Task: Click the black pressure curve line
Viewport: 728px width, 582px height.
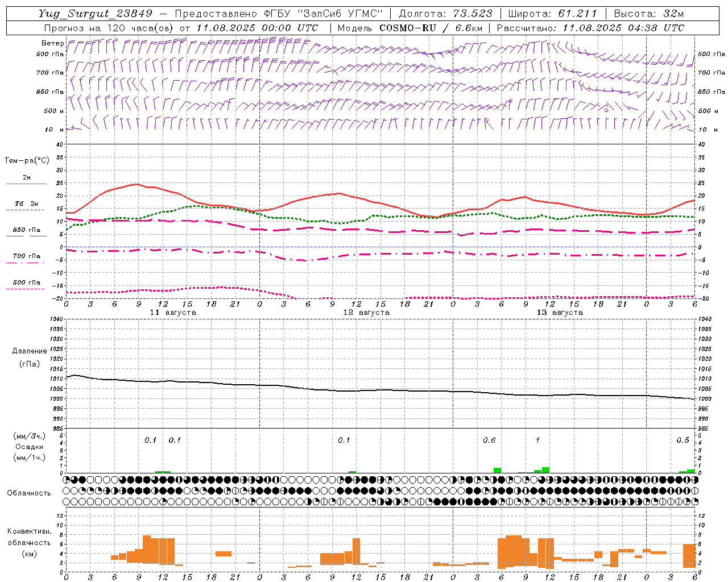Action: [x=380, y=390]
